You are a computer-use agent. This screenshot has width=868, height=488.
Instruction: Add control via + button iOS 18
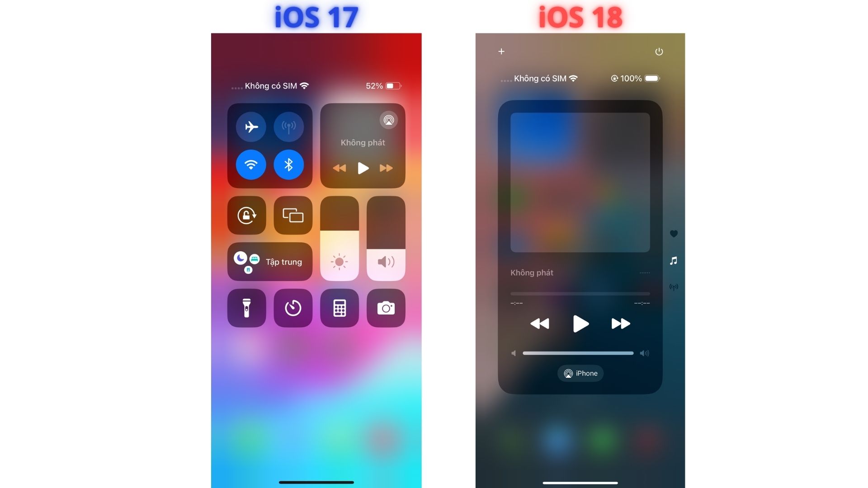(501, 52)
